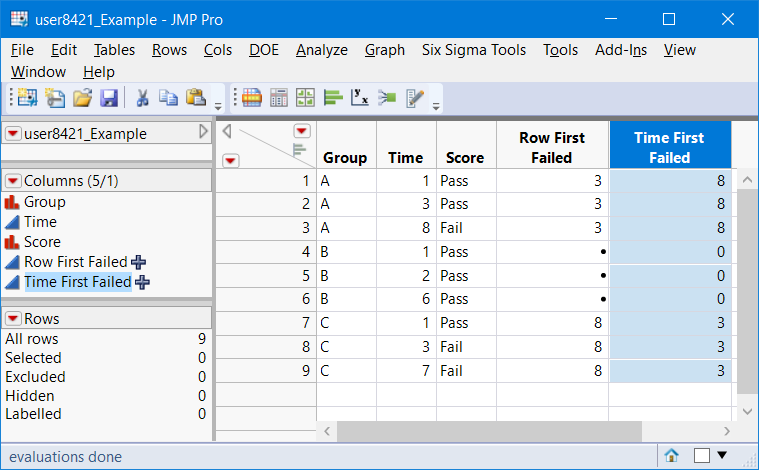
Task: Collapse the left panels with the grey triangle
Action: 204,132
